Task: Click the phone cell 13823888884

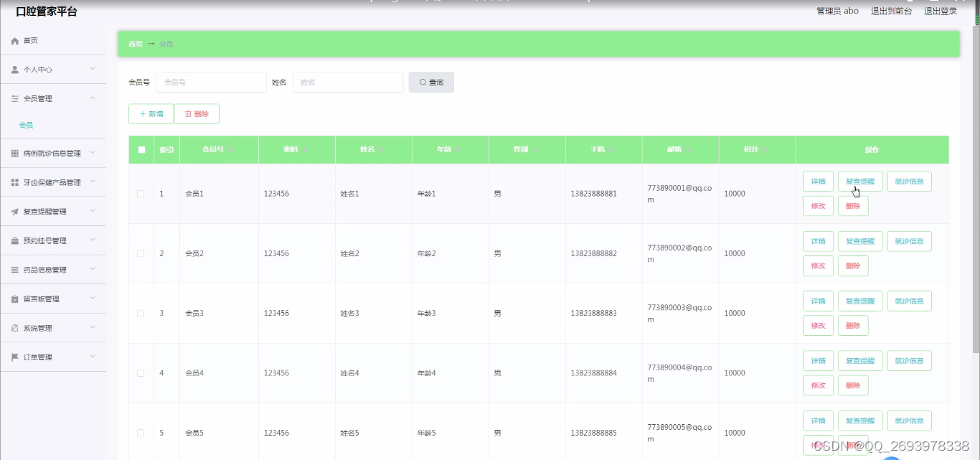Action: (x=593, y=373)
